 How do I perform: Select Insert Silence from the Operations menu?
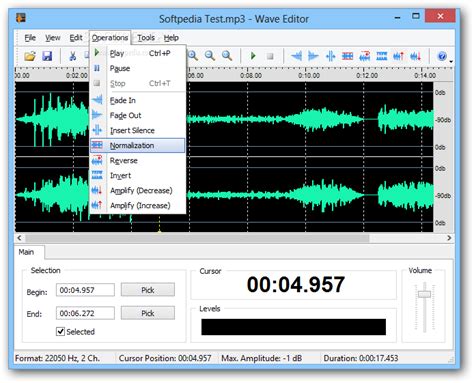coord(137,130)
